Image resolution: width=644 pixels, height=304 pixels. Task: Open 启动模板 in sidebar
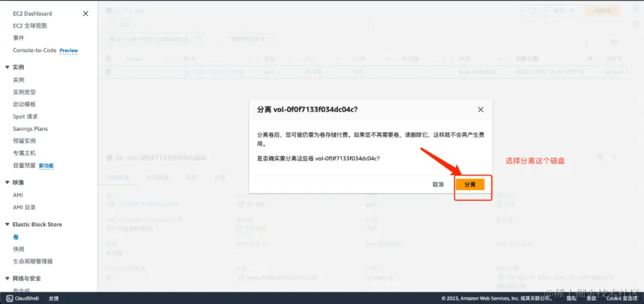[x=24, y=104]
